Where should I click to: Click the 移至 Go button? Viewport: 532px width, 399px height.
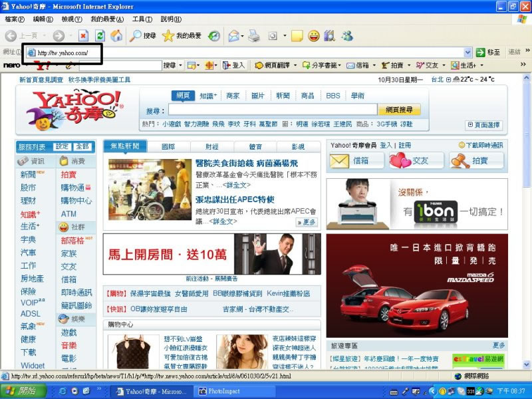click(488, 53)
